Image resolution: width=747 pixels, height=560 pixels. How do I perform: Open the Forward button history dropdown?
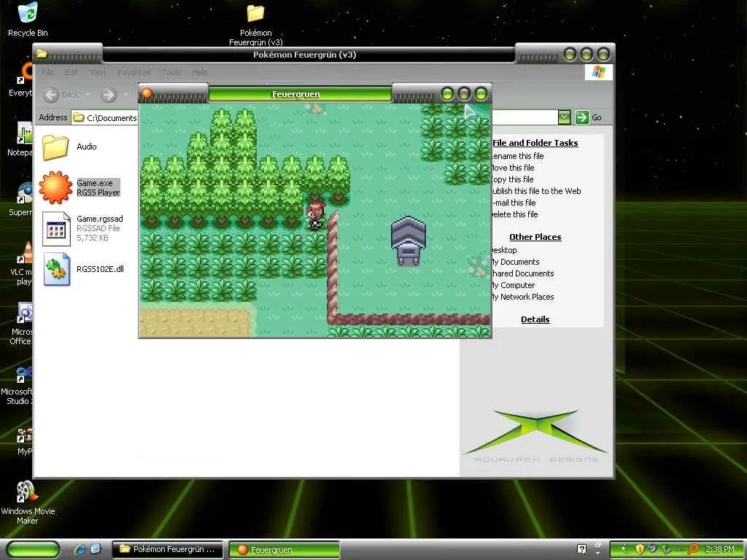125,95
